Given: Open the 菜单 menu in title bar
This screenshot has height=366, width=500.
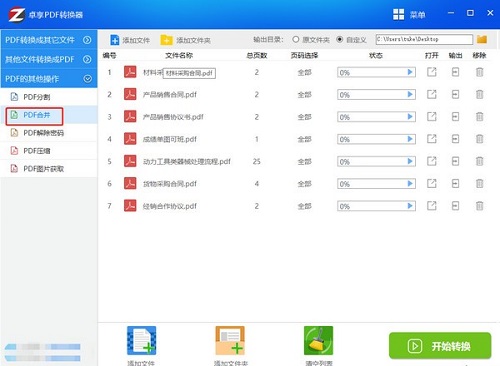Looking at the screenshot, I should [x=409, y=14].
